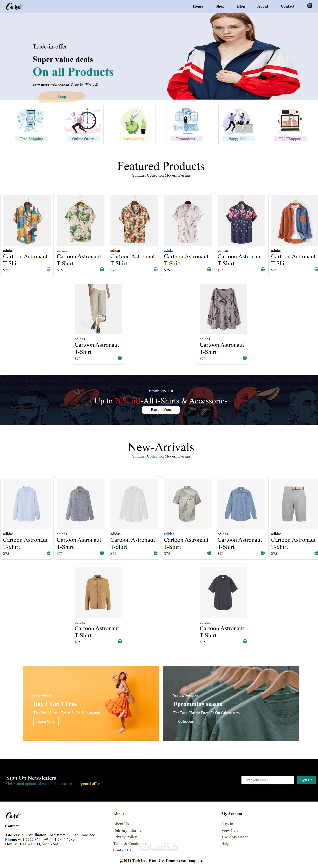Screen dimensions: 318x868
Task: Add the first featured colorful shirt to cart
Action: [48, 270]
